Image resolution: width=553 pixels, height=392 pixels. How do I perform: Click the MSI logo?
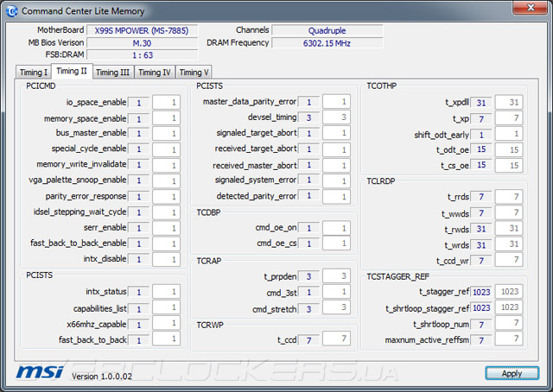coord(40,372)
